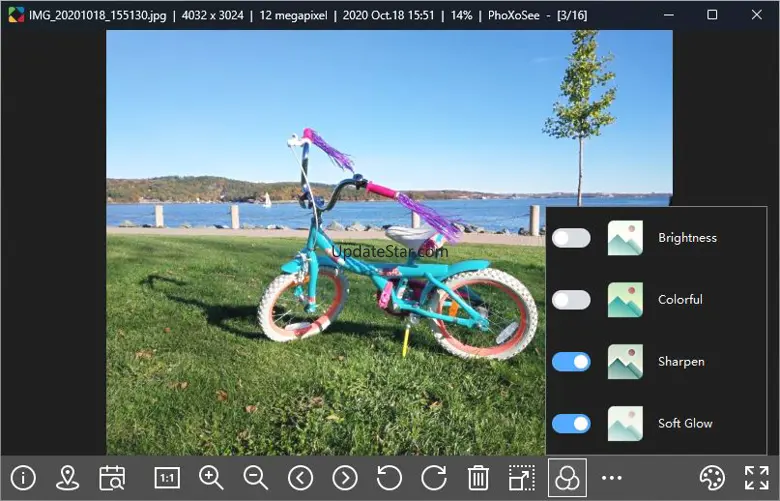Viewport: 780px width, 501px height.
Task: Click the Sharpen effect preview thumbnail
Action: (x=625, y=362)
